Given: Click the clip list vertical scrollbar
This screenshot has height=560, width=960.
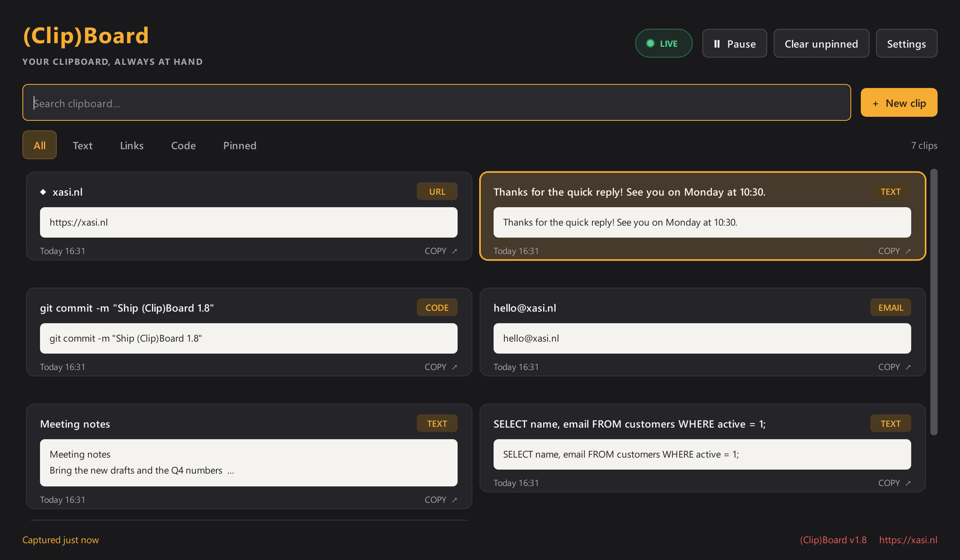Looking at the screenshot, I should point(934,302).
